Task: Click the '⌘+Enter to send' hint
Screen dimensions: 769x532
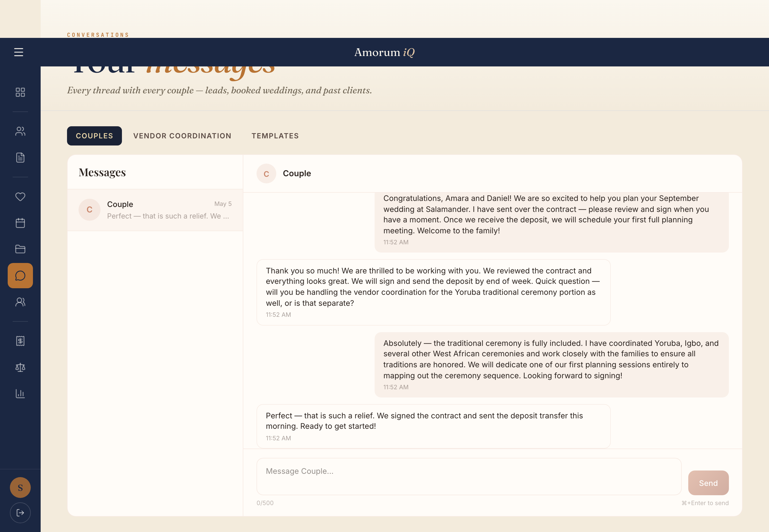Action: 705,503
